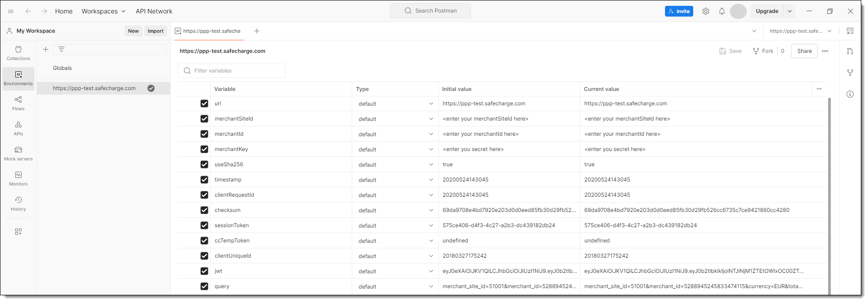Uncheck the url variable checkbox
This screenshot has height=302, width=868.
pos(204,104)
